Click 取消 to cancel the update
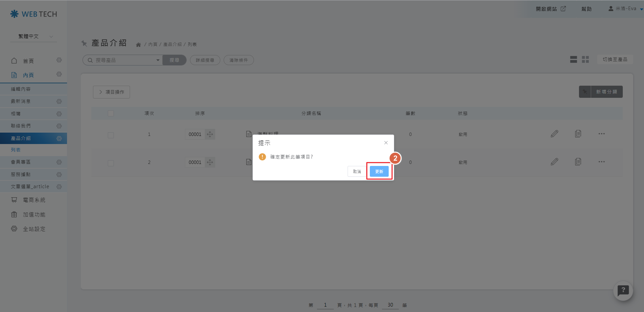Image resolution: width=644 pixels, height=312 pixels. (357, 171)
